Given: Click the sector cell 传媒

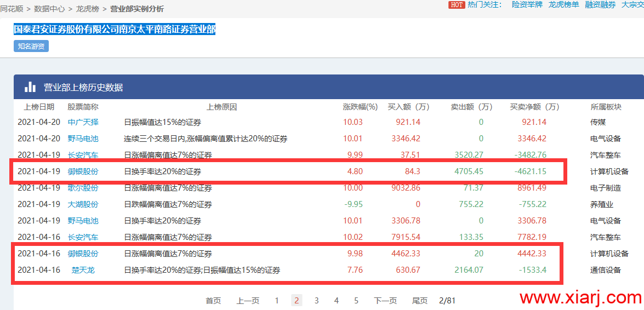Looking at the screenshot, I should [598, 122].
